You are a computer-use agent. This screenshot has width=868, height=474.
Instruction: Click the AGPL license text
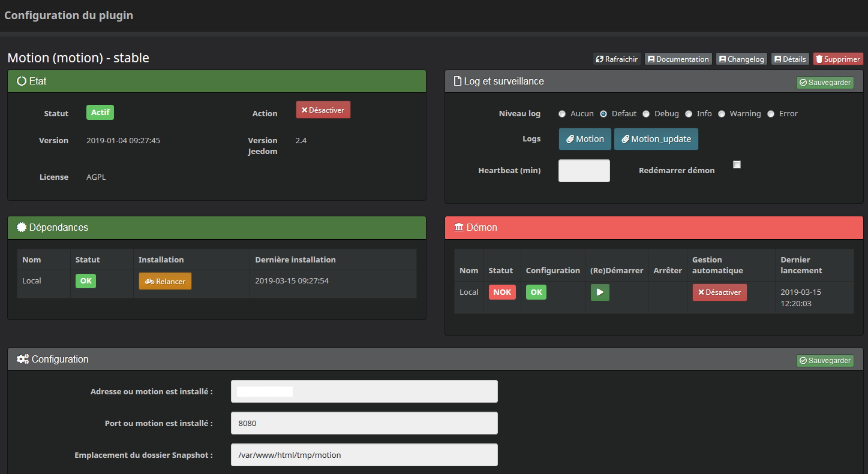coord(96,177)
